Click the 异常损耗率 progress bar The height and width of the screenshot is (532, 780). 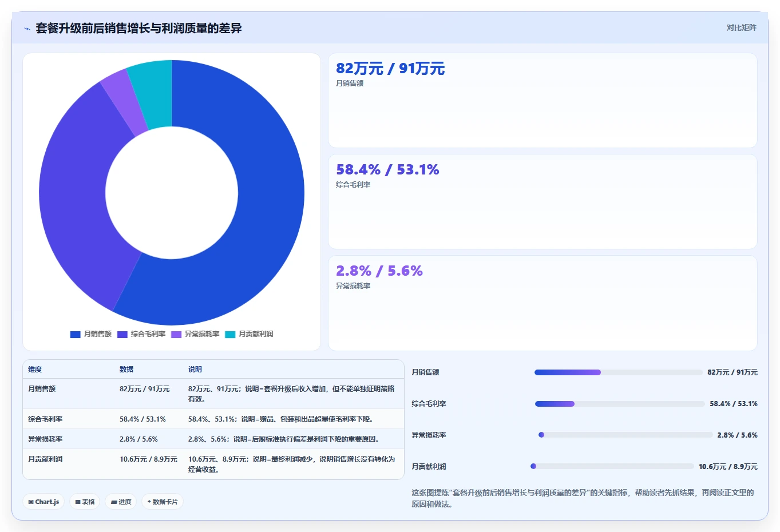[625, 435]
